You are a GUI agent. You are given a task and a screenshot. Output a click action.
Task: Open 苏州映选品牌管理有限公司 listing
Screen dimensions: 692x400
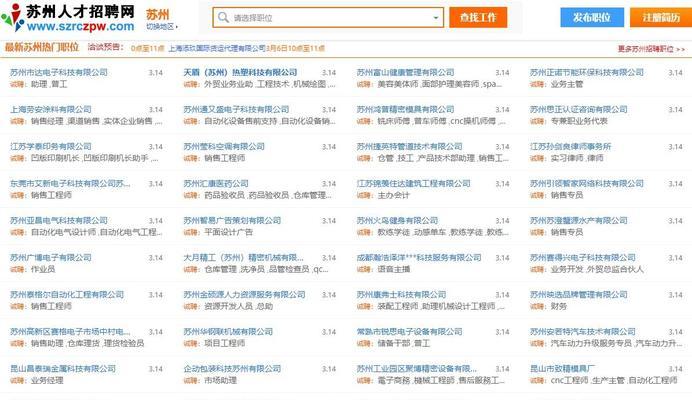(x=579, y=295)
